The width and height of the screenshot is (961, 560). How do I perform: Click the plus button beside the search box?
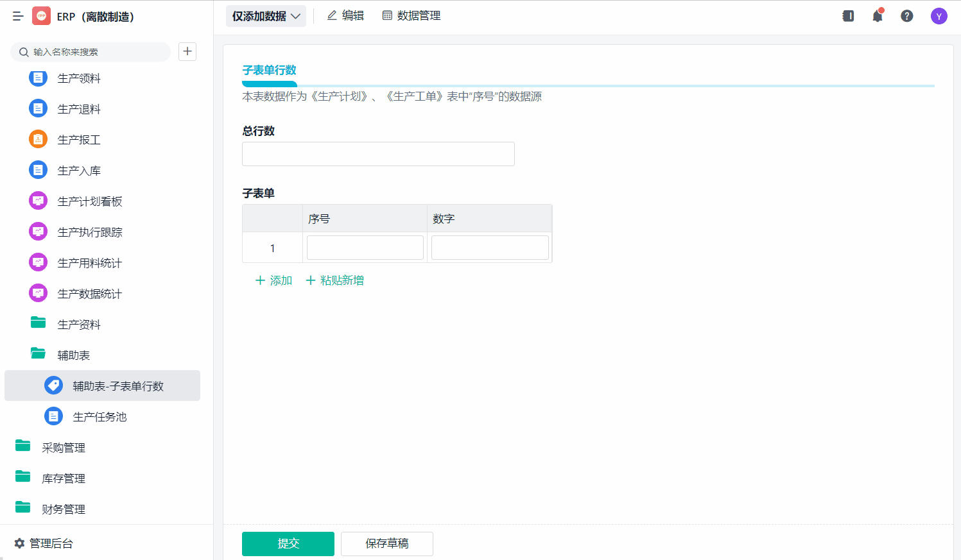pos(187,51)
